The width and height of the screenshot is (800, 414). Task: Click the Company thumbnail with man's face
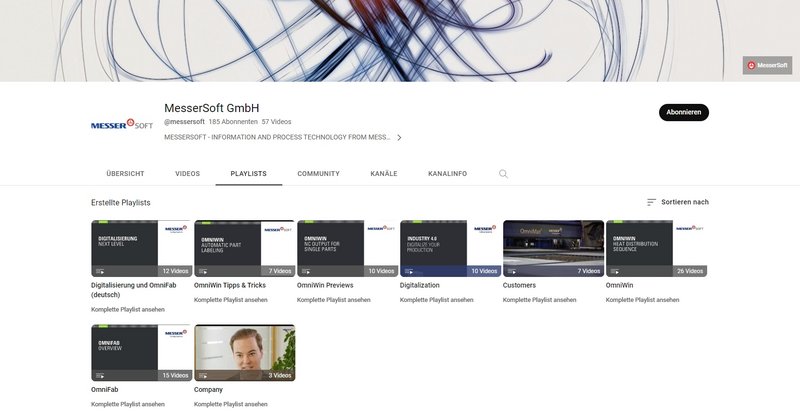(244, 353)
